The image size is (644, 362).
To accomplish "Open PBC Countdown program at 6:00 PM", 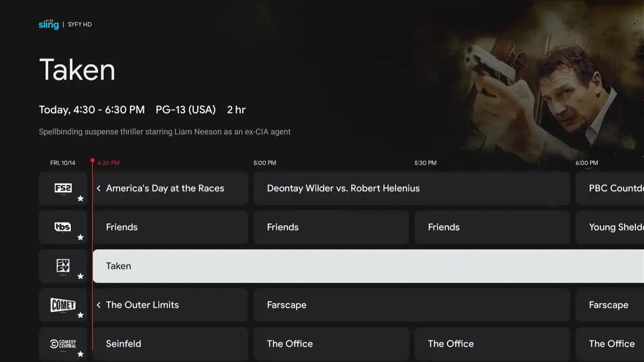I will click(610, 188).
